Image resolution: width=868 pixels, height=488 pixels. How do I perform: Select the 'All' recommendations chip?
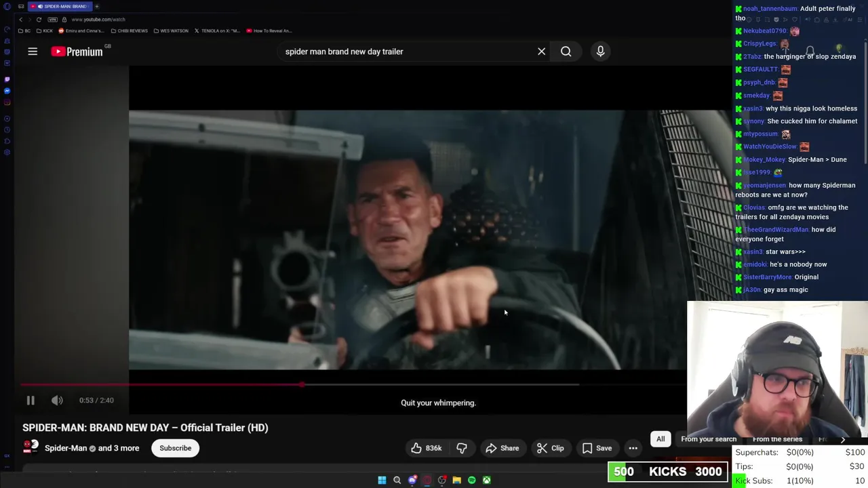tap(660, 439)
